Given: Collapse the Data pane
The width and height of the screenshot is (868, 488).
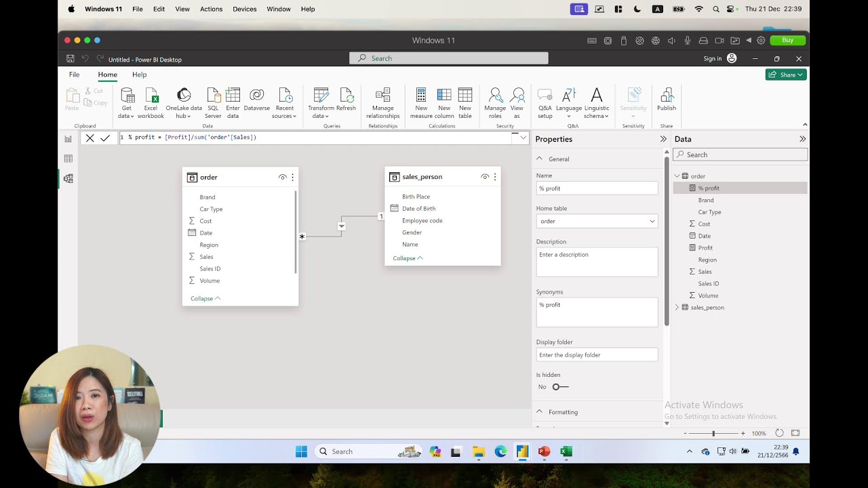Looking at the screenshot, I should pos(802,139).
